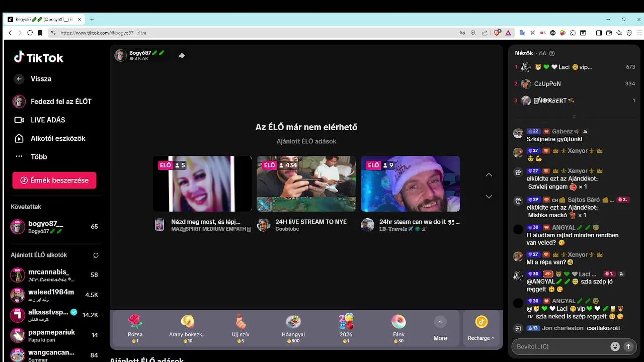644x362 pixels.
Task: Open live thumbnail with 5 viewers
Action: (202, 184)
